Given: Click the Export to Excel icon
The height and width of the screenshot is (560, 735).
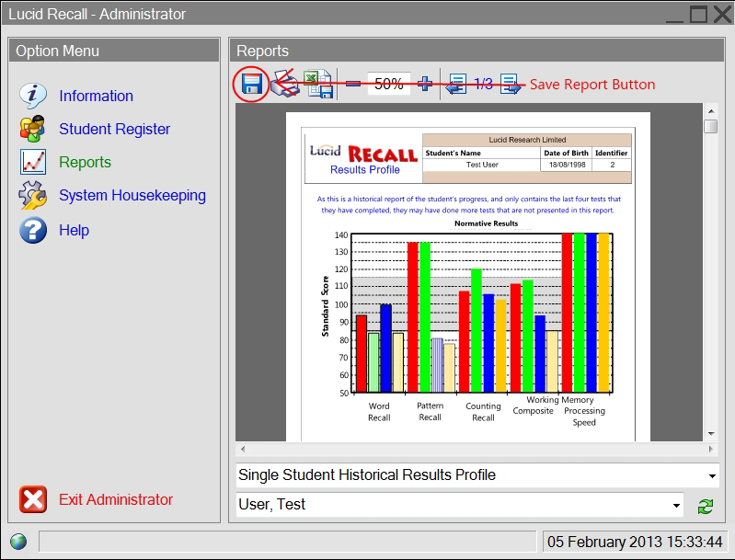Looking at the screenshot, I should (318, 84).
